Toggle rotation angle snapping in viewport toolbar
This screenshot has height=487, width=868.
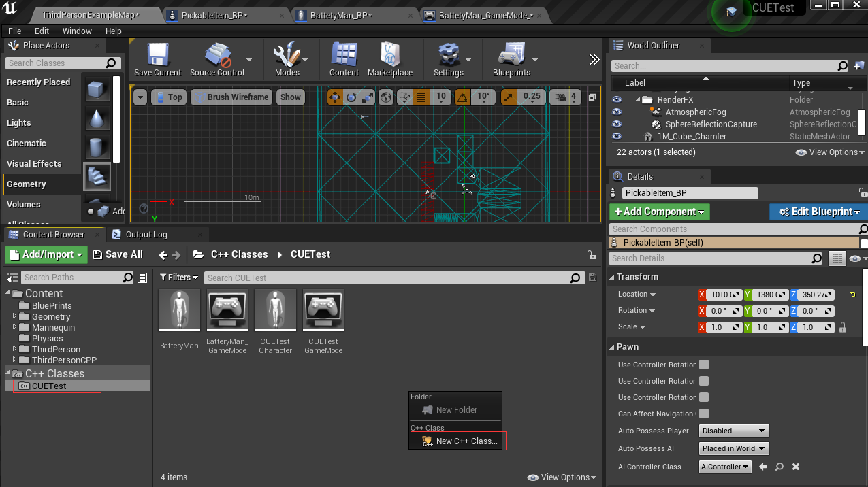tap(462, 97)
